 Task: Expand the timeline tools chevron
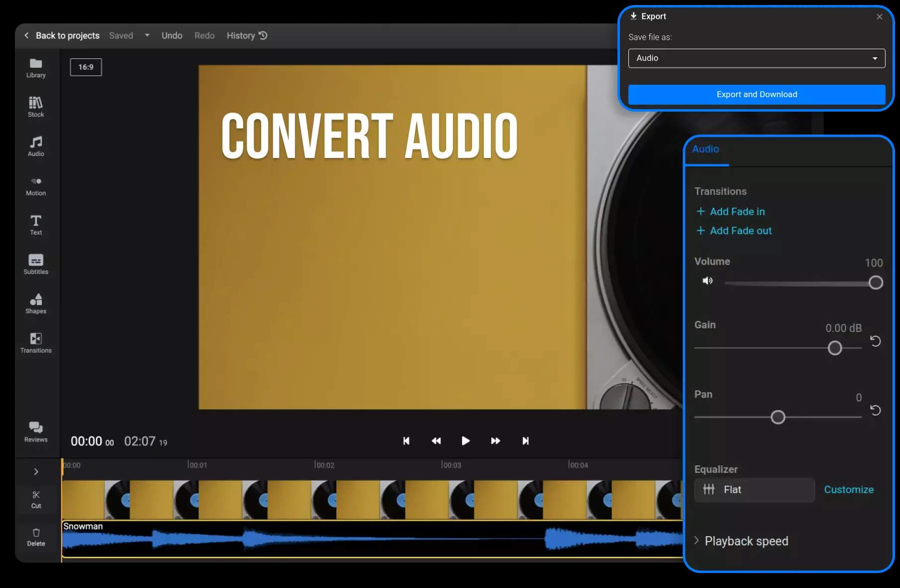[36, 471]
